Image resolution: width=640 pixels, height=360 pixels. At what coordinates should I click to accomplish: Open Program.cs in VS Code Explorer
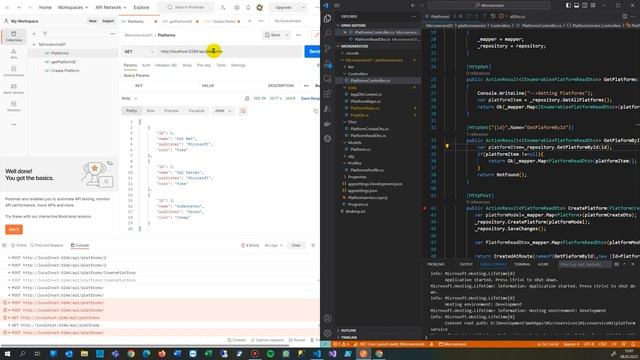click(358, 204)
